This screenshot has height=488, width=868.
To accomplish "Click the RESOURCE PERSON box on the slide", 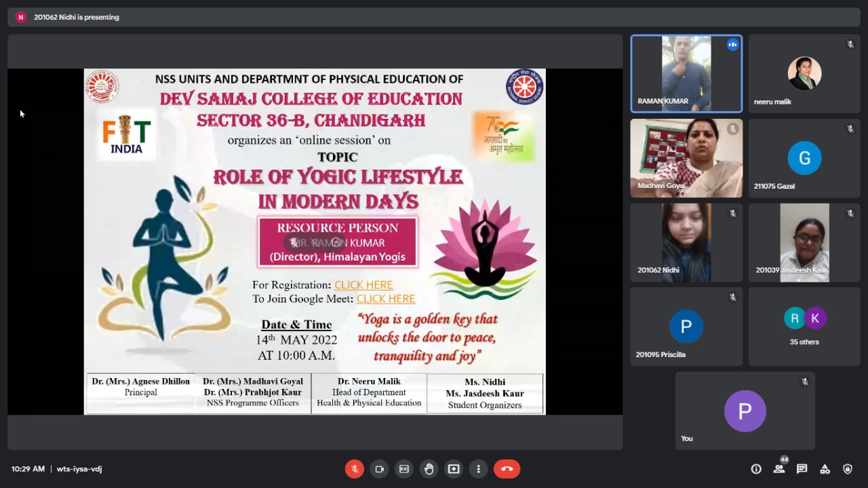I will coord(337,242).
